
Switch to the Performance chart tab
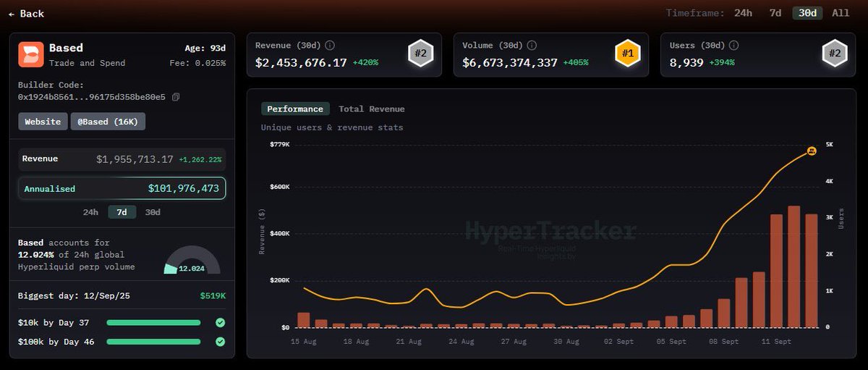pyautogui.click(x=295, y=109)
